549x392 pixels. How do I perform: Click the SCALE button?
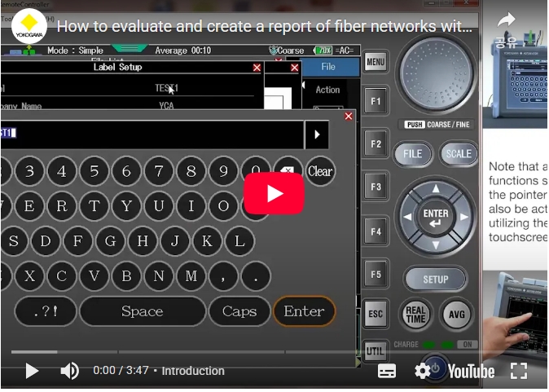(459, 153)
